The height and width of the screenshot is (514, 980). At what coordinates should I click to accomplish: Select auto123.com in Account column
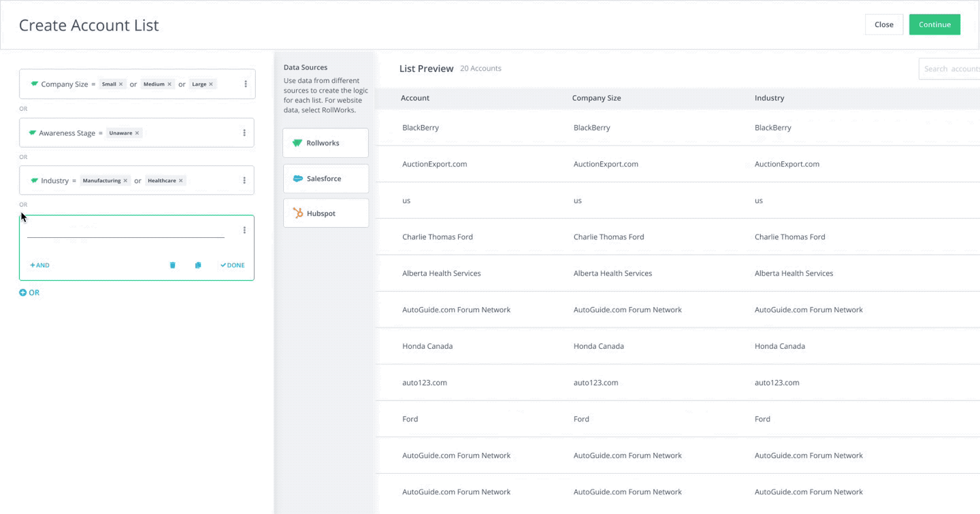[x=425, y=383]
